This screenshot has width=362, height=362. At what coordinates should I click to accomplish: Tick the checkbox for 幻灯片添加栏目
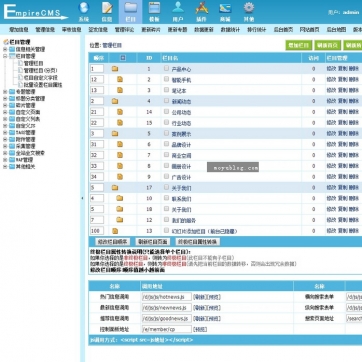[166, 230]
